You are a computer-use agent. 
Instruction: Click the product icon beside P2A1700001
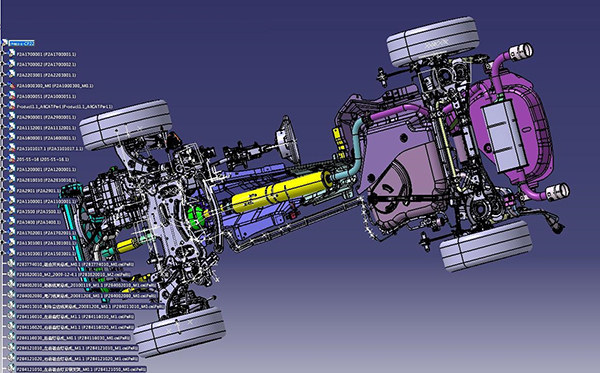pyautogui.click(x=11, y=54)
